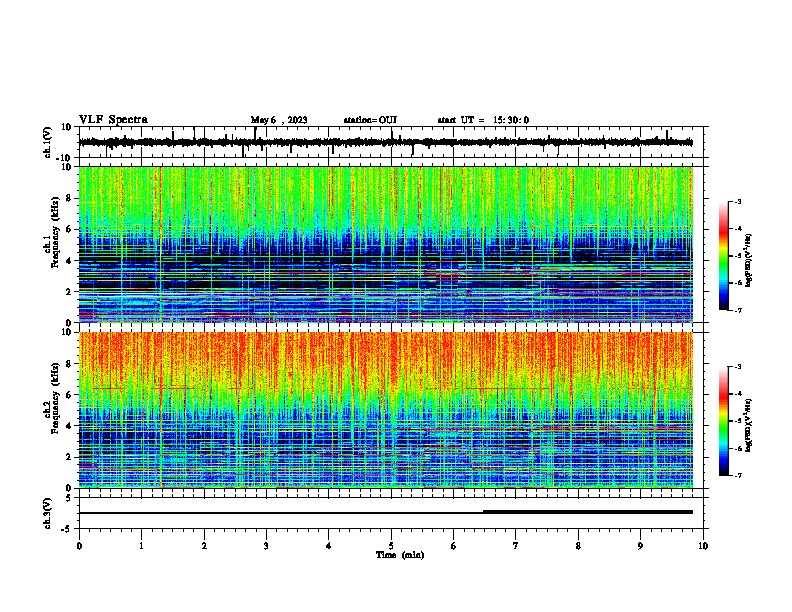This screenshot has width=792, height=612.
Task: Click the "6" kHz tick on ch.1 frequency axis
Action: click(x=69, y=229)
